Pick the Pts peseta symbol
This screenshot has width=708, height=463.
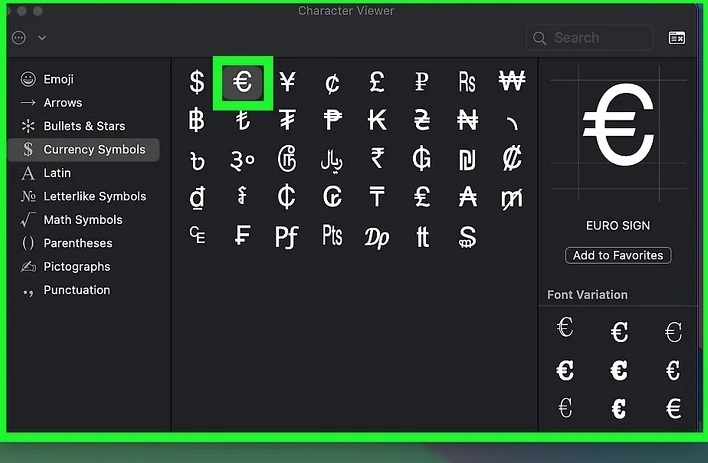click(332, 235)
